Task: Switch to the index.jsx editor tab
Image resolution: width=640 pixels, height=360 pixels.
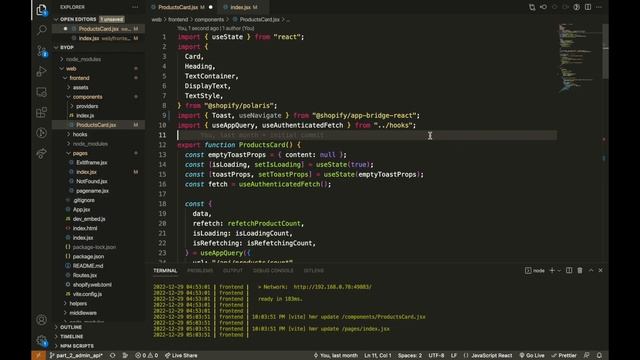Action: (x=243, y=7)
